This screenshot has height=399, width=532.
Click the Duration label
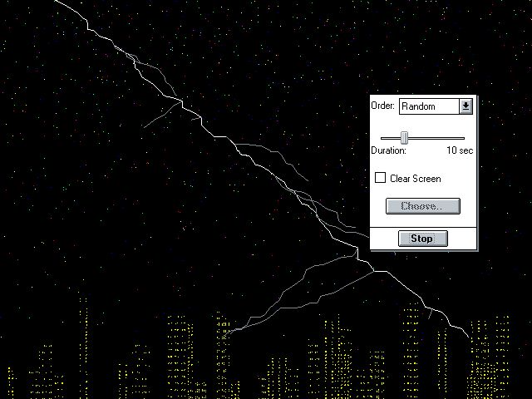(388, 150)
